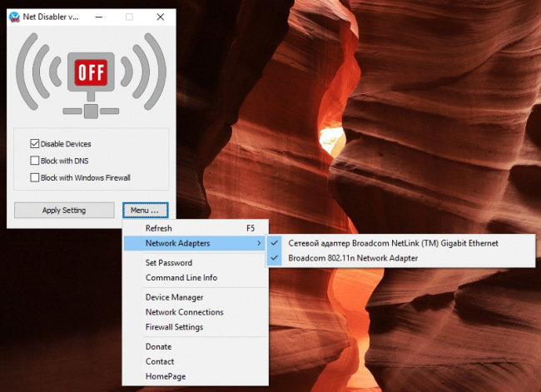The image size is (541, 392).
Task: Uncheck Broadcom 802.11n Network Adapter
Action: pyautogui.click(x=400, y=258)
